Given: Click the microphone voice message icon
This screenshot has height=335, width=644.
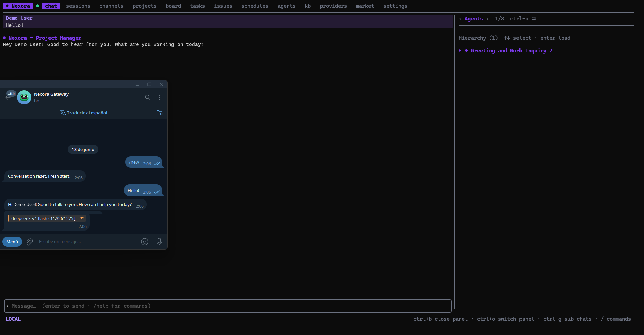Looking at the screenshot, I should tap(159, 242).
